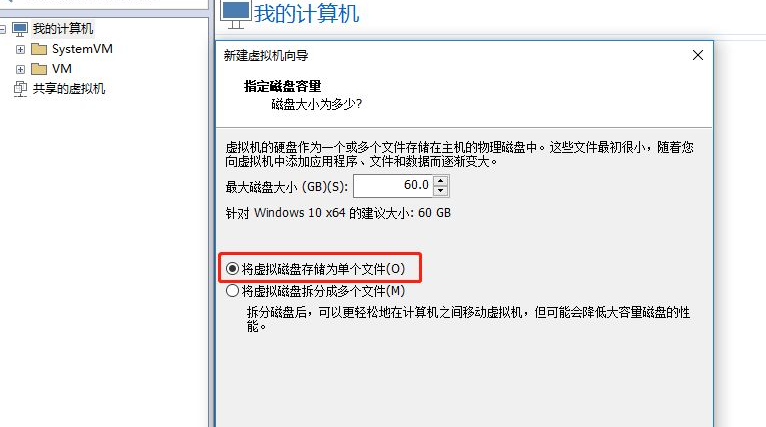
Task: Click the shared virtual machines icon
Action: (x=20, y=89)
